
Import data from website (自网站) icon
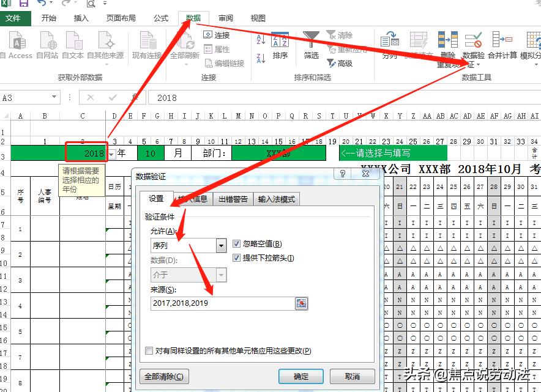coord(48,40)
